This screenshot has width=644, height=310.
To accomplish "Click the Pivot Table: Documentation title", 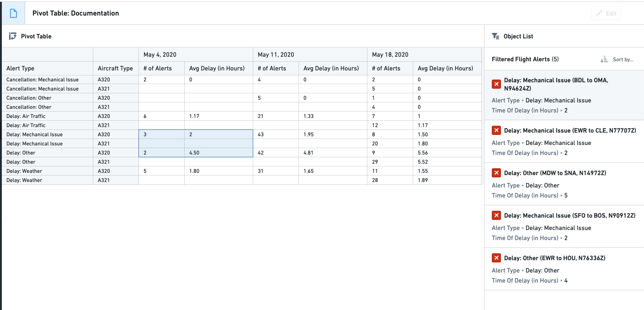I will pyautogui.click(x=76, y=13).
